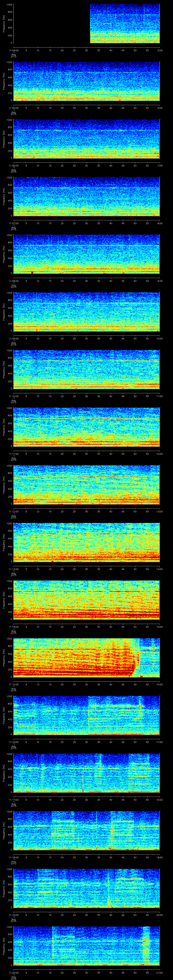Open the spectrogram panel beginning at 11:10:00
The height and width of the screenshot is (980, 173).
87,369
